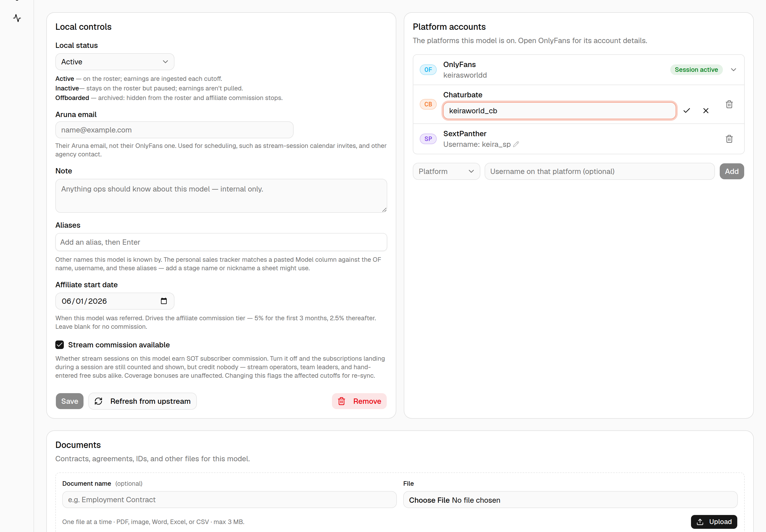766x532 pixels.
Task: Open the calendar picker for Affiliate start date
Action: point(164,301)
